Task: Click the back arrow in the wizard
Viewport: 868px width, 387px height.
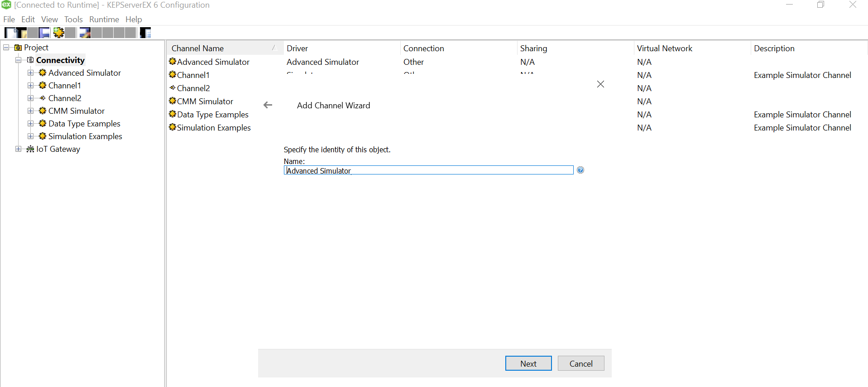Action: tap(268, 105)
